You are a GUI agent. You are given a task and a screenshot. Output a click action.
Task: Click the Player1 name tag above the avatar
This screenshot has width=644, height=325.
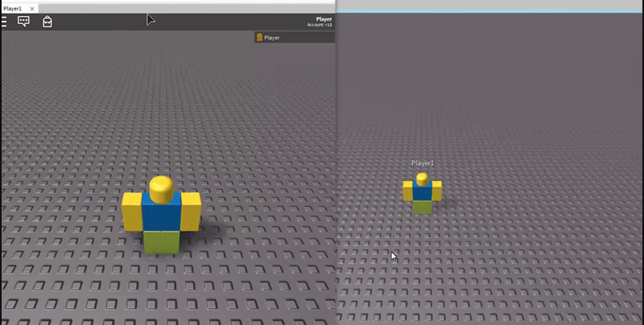(x=423, y=163)
